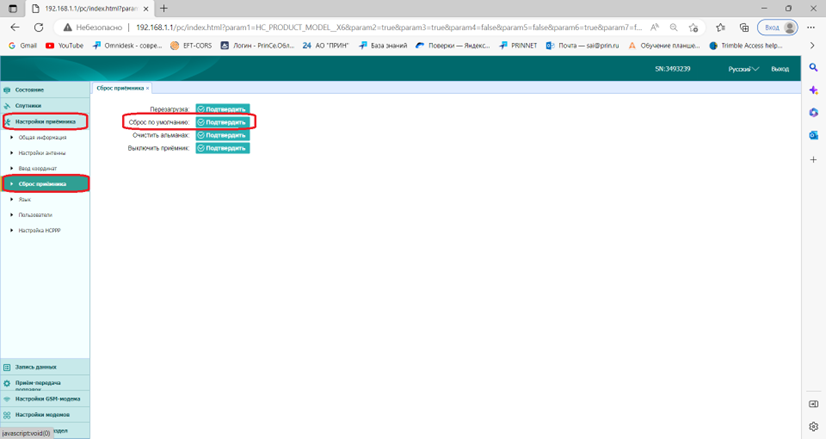826x439 pixels.
Task: Close the Сброс приёмника tab
Action: [x=148, y=88]
